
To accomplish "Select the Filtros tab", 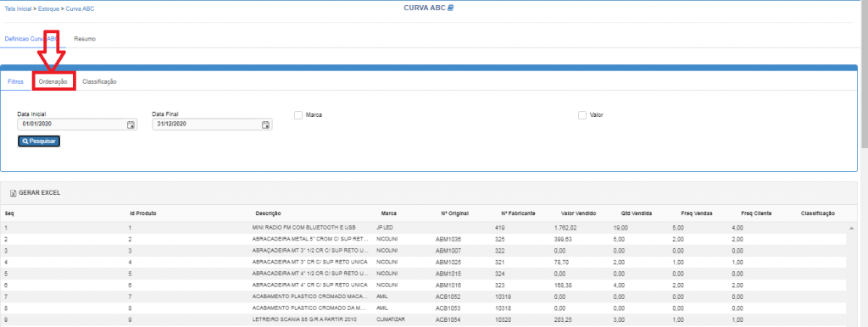I will (15, 81).
